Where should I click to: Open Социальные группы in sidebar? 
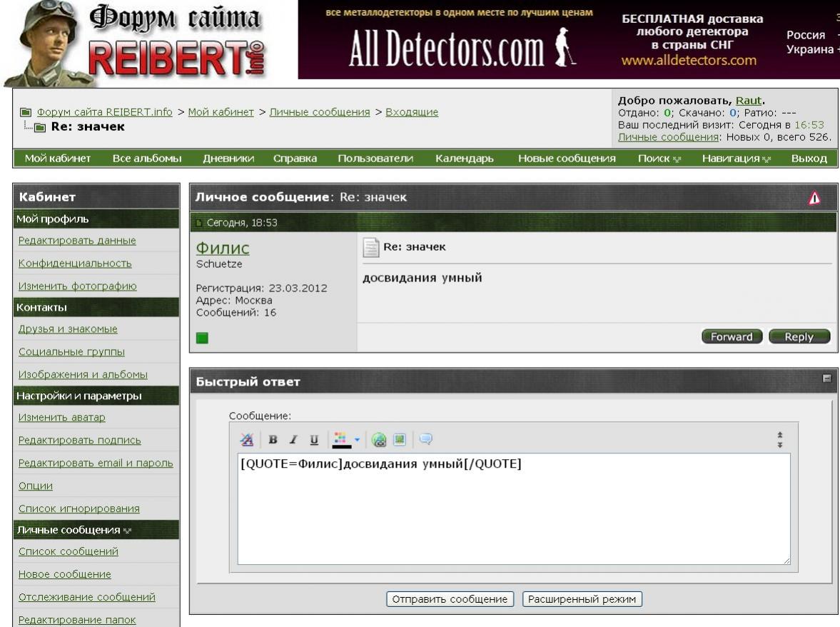coord(72,351)
